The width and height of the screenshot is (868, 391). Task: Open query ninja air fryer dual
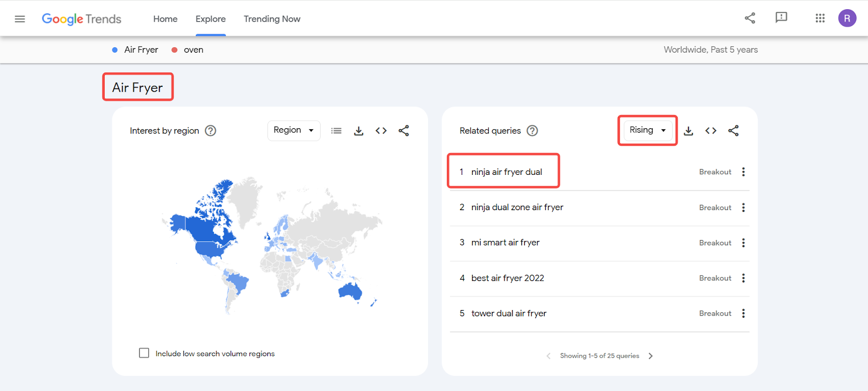(x=507, y=172)
